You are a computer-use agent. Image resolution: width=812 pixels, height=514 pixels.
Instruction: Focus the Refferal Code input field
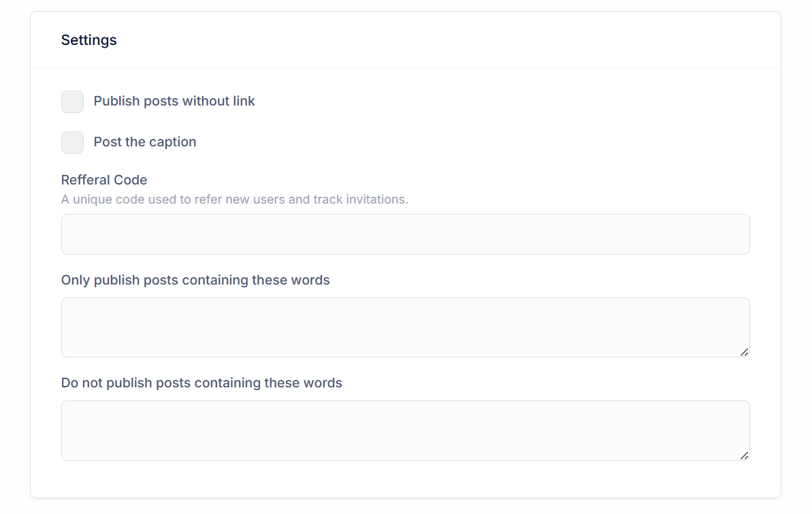(x=405, y=234)
